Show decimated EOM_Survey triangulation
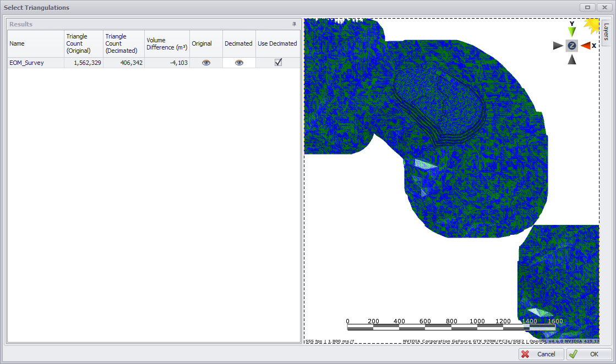The image size is (616, 364). pos(239,63)
